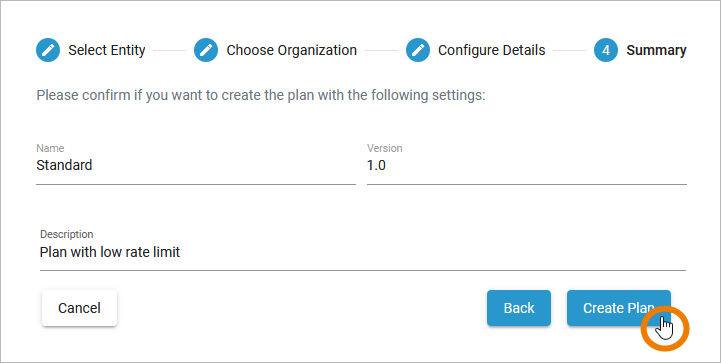
Task: Select the Summary step label
Action: (x=656, y=50)
